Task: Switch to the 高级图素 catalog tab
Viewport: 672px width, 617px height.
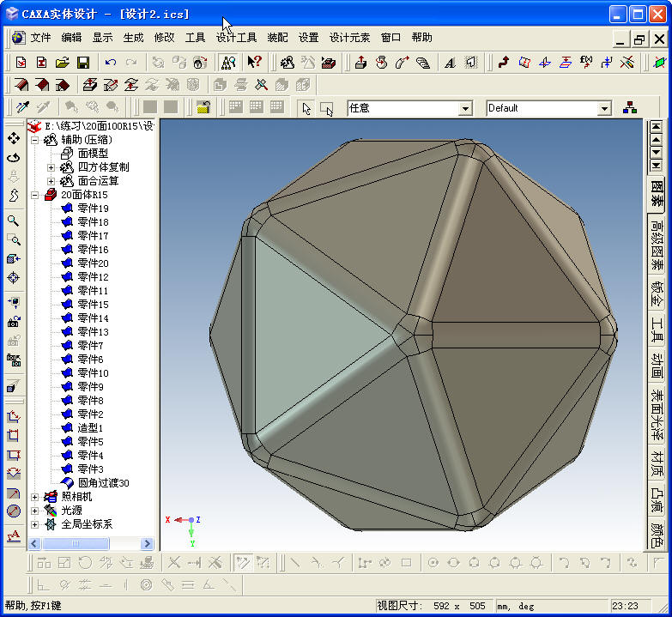Action: click(x=657, y=245)
